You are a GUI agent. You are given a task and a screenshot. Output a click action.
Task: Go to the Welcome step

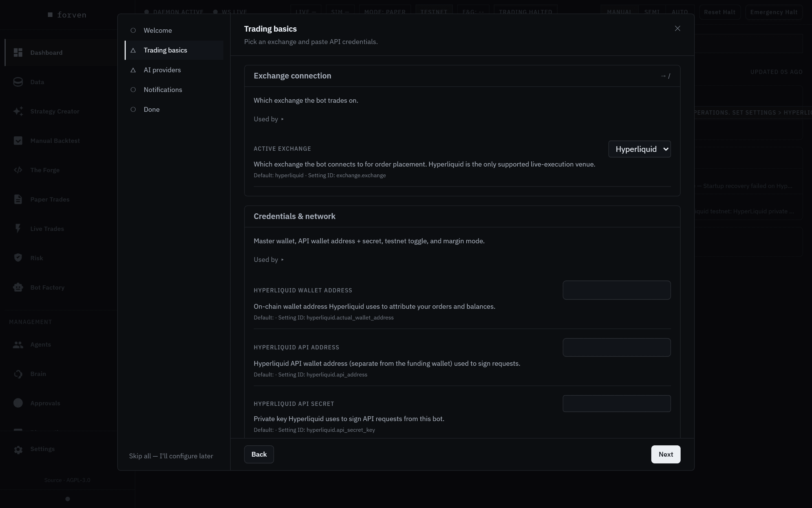pyautogui.click(x=174, y=30)
